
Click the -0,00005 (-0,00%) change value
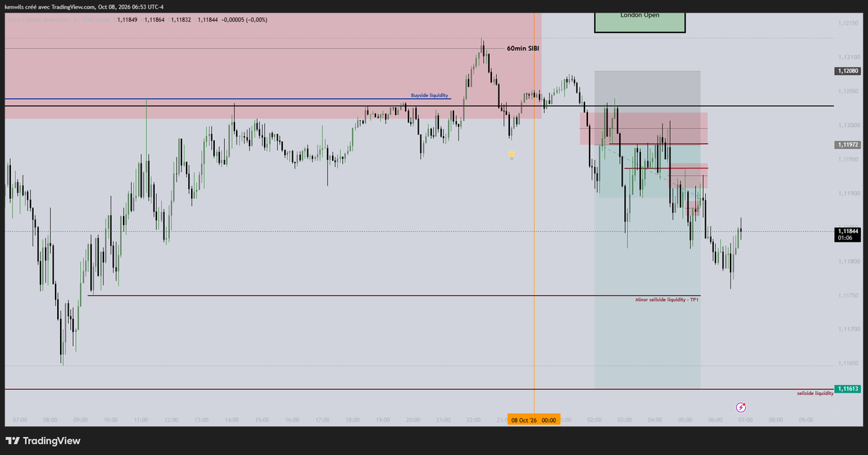point(243,20)
